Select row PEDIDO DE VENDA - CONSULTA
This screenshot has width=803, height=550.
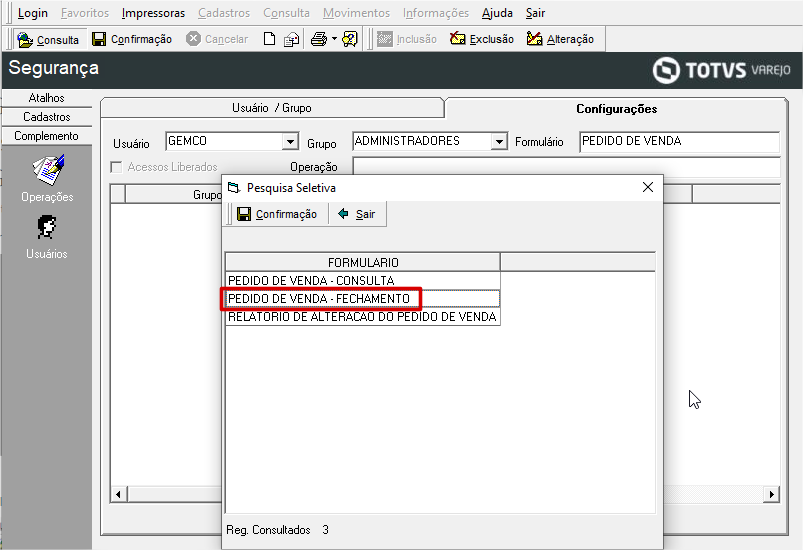click(x=363, y=281)
